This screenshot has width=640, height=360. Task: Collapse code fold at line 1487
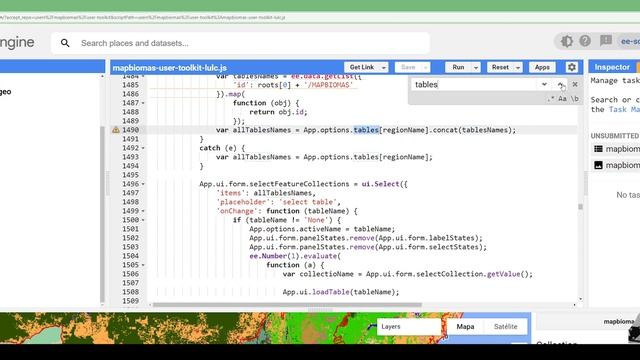tap(143, 103)
